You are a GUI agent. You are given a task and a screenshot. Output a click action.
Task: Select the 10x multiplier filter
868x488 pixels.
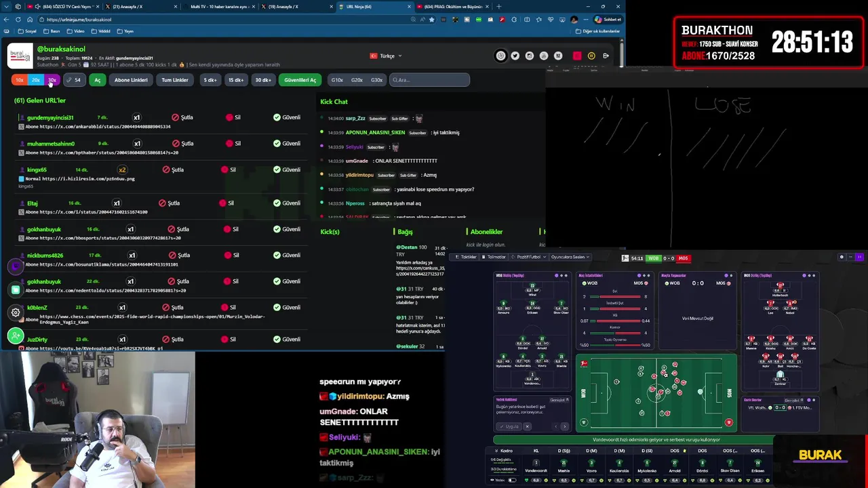[x=20, y=80]
